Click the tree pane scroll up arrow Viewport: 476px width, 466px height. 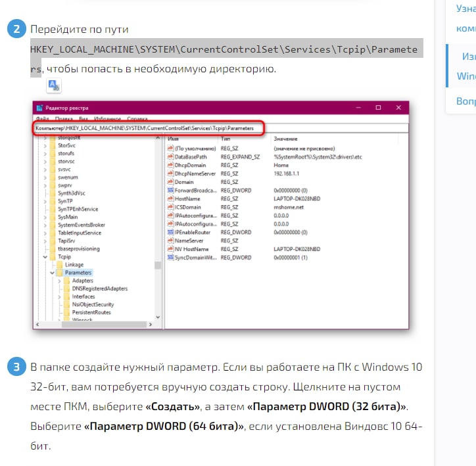click(158, 138)
